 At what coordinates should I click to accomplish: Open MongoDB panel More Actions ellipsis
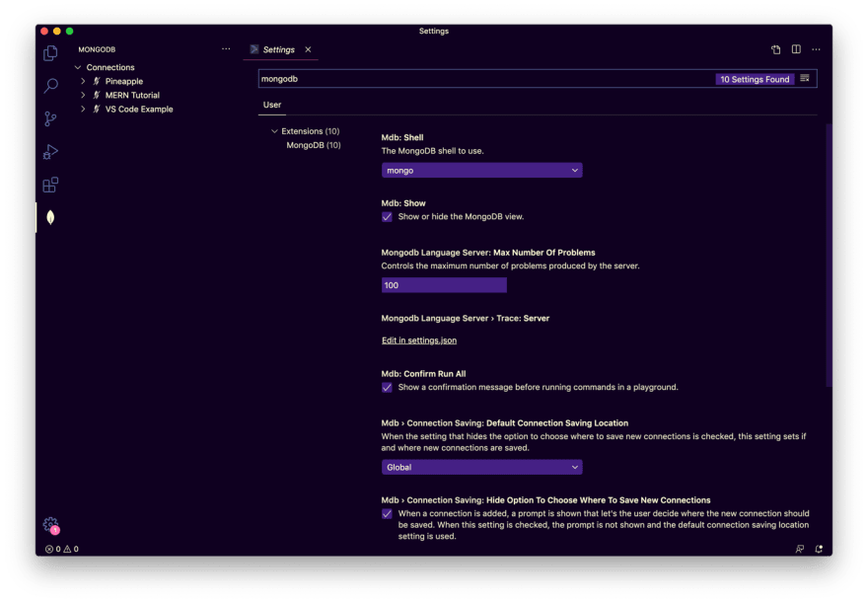coord(226,48)
